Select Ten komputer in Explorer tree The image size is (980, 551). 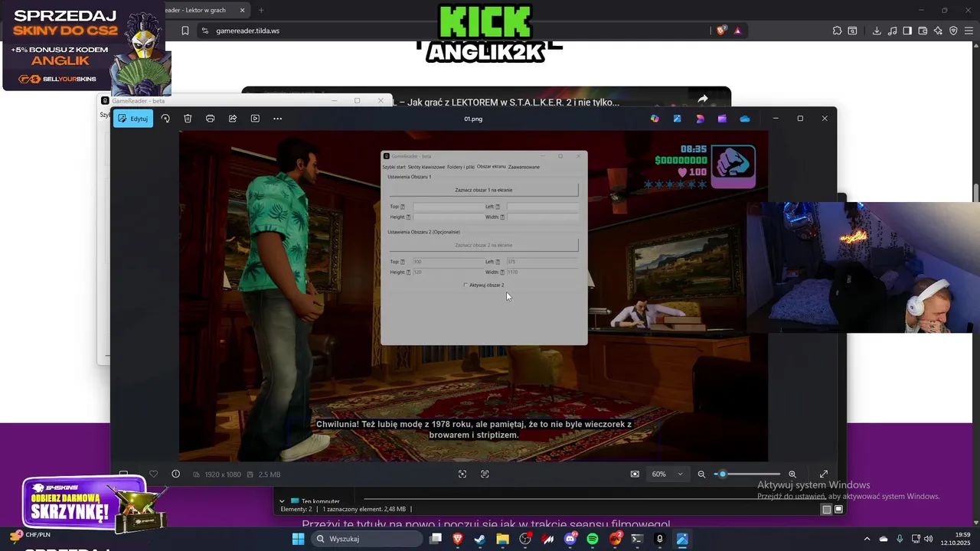tap(320, 501)
